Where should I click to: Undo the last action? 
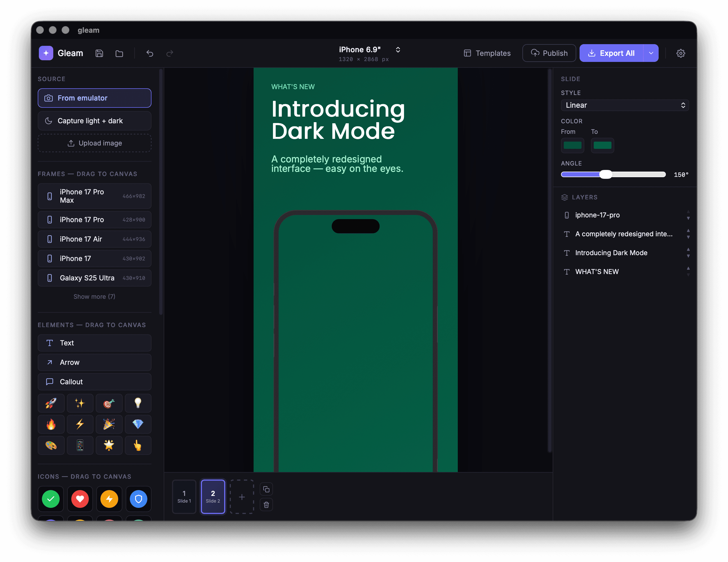[x=150, y=53]
